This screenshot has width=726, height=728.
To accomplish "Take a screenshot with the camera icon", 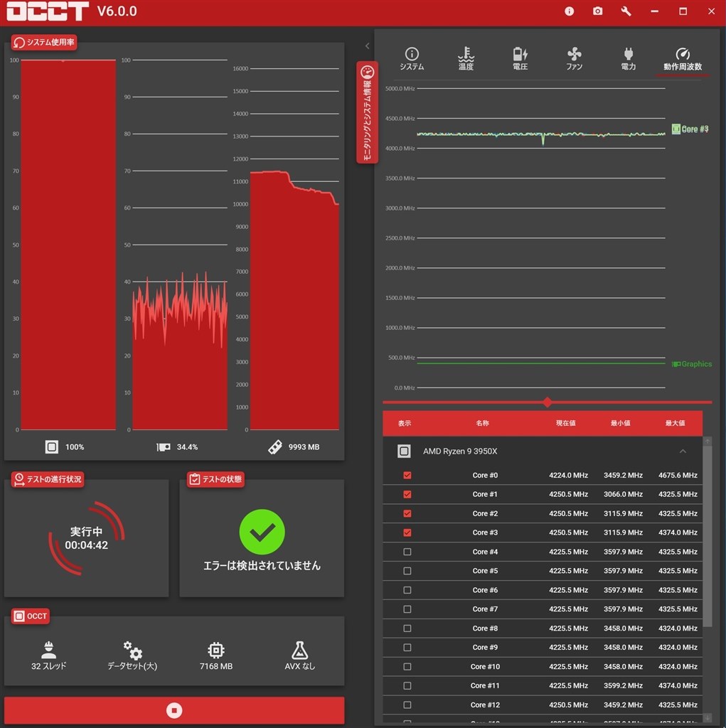I will pyautogui.click(x=598, y=11).
